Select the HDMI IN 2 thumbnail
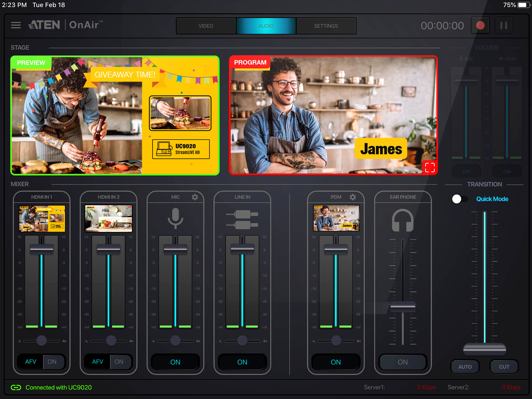Image resolution: width=532 pixels, height=399 pixels. (109, 218)
